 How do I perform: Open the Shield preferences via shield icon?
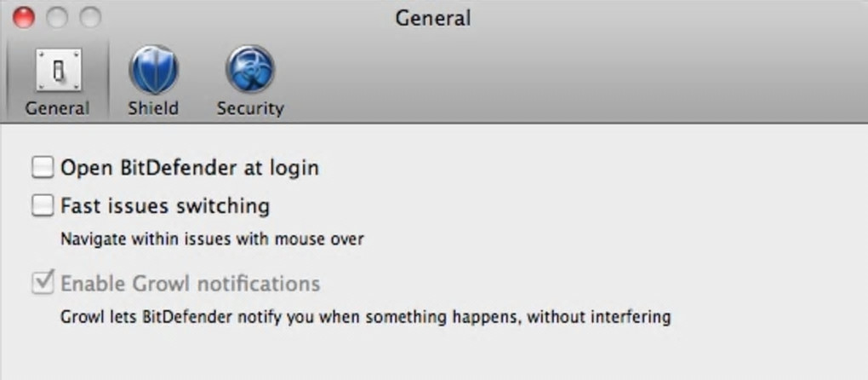pyautogui.click(x=153, y=71)
